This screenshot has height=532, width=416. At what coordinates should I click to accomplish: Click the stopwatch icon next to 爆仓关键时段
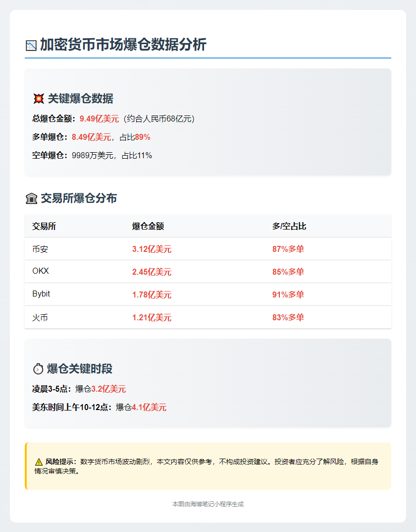(x=38, y=369)
